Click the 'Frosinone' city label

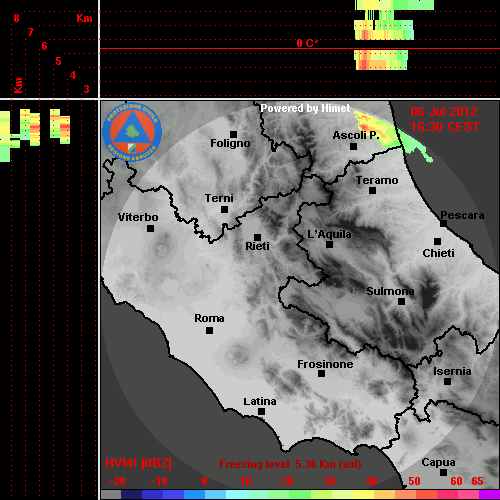(325, 364)
